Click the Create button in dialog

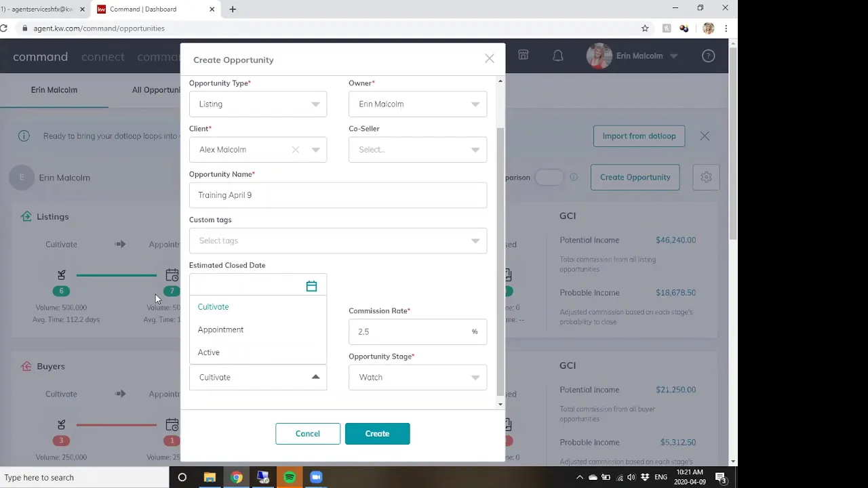click(x=377, y=434)
